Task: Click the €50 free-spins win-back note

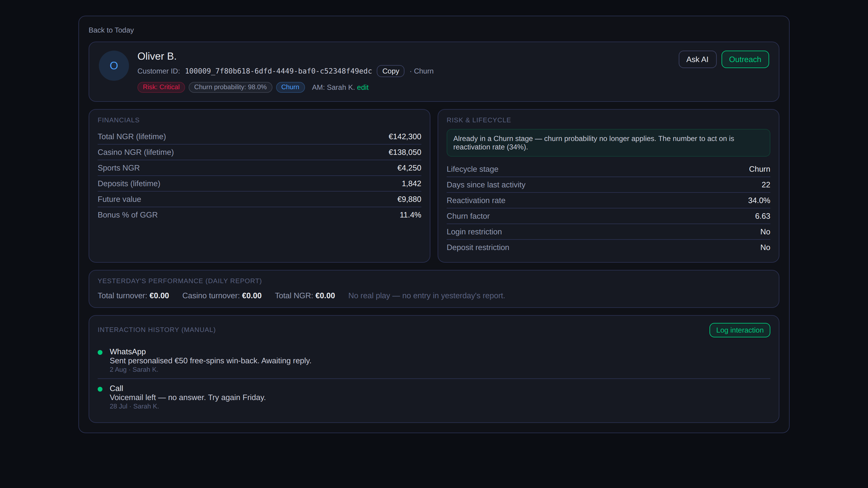Action: tap(210, 361)
